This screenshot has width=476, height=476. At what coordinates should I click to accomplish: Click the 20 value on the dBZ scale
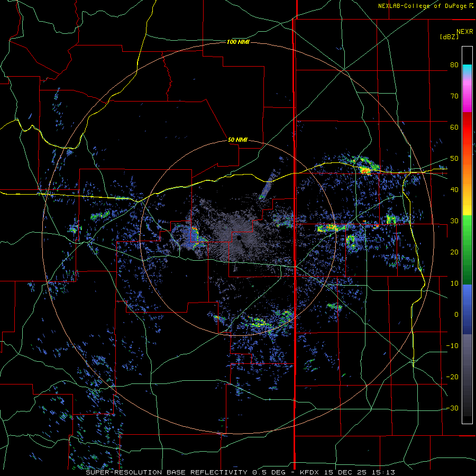coord(454,252)
